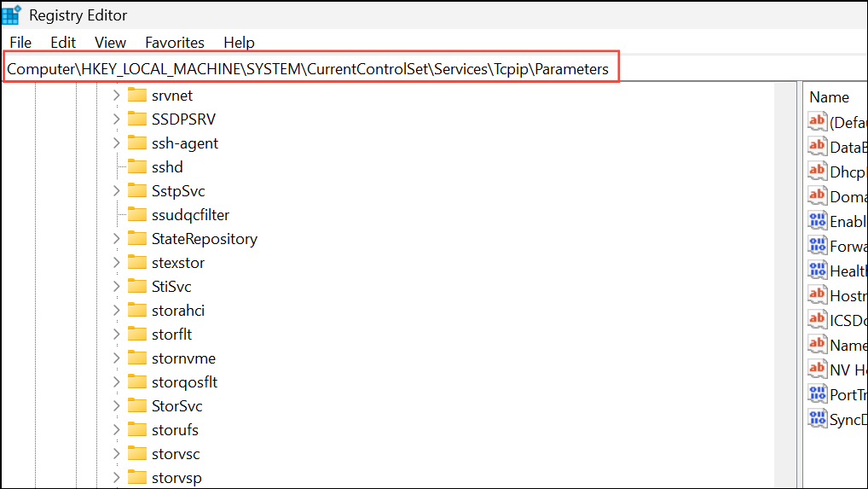Click the Dhcp string value icon
The height and width of the screenshot is (489, 868).
817,171
